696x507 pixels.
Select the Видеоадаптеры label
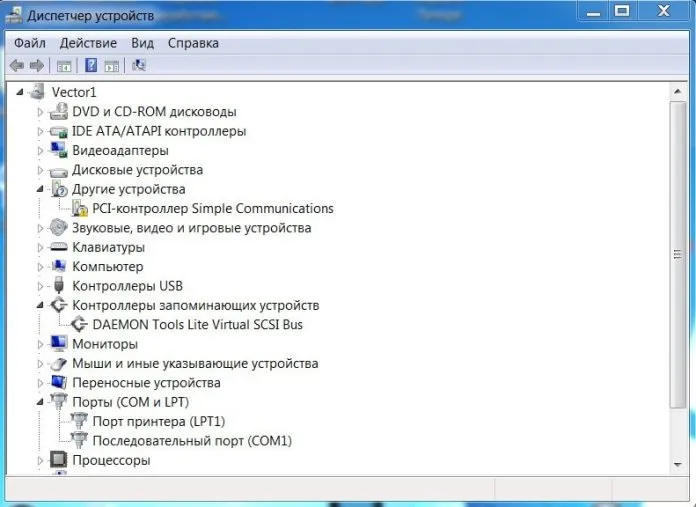pyautogui.click(x=120, y=151)
